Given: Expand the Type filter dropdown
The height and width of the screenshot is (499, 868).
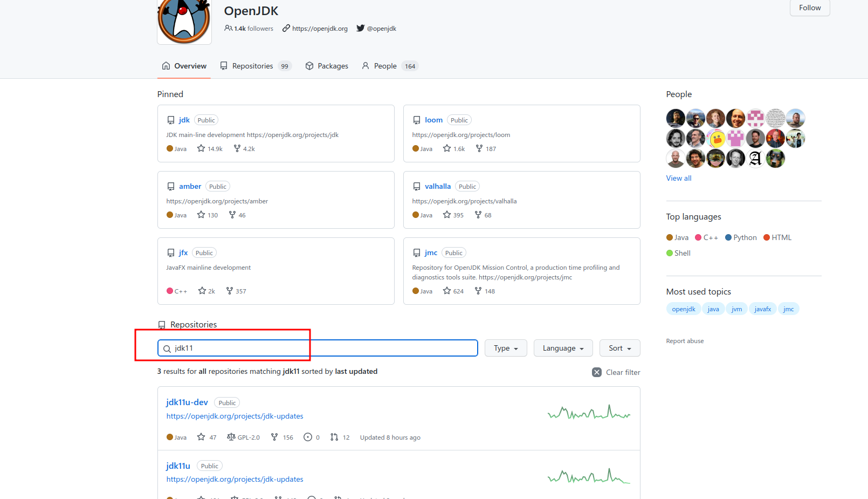Looking at the screenshot, I should [x=506, y=348].
